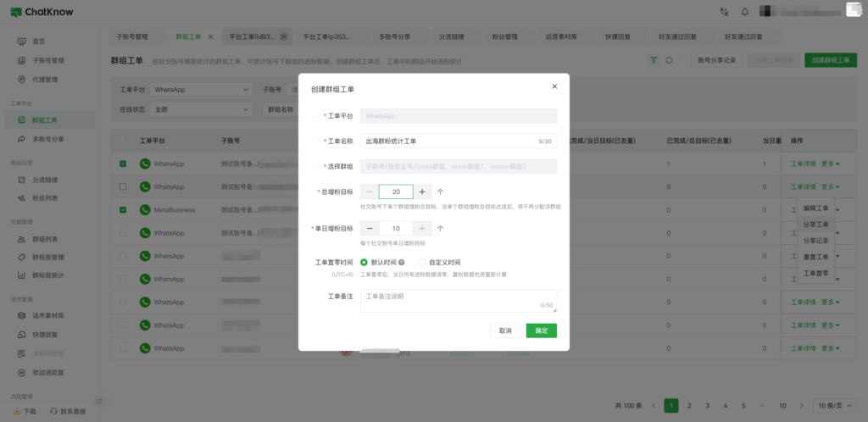The height and width of the screenshot is (422, 868).
Task: Check the second WhatsApp row checkbox
Action: coord(123,187)
